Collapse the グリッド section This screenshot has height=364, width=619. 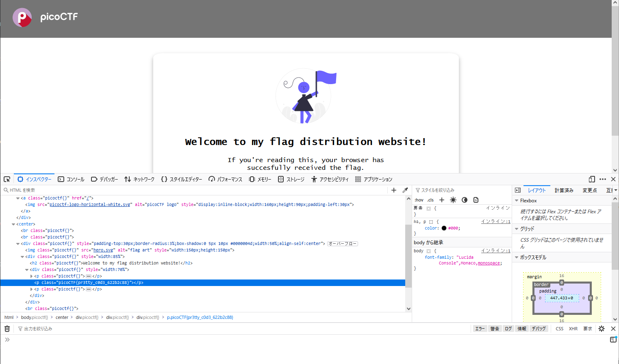coord(517,229)
